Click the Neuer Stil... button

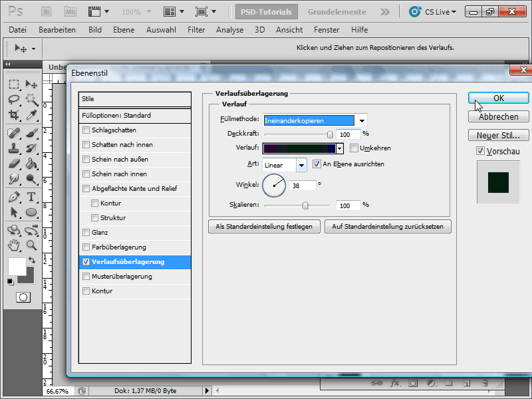click(498, 136)
